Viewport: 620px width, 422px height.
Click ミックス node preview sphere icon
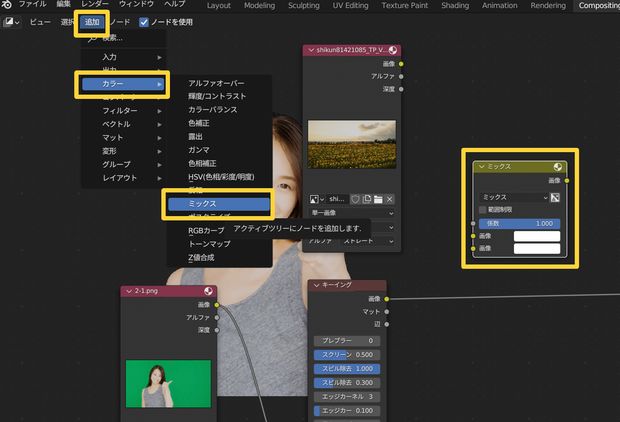(x=557, y=167)
